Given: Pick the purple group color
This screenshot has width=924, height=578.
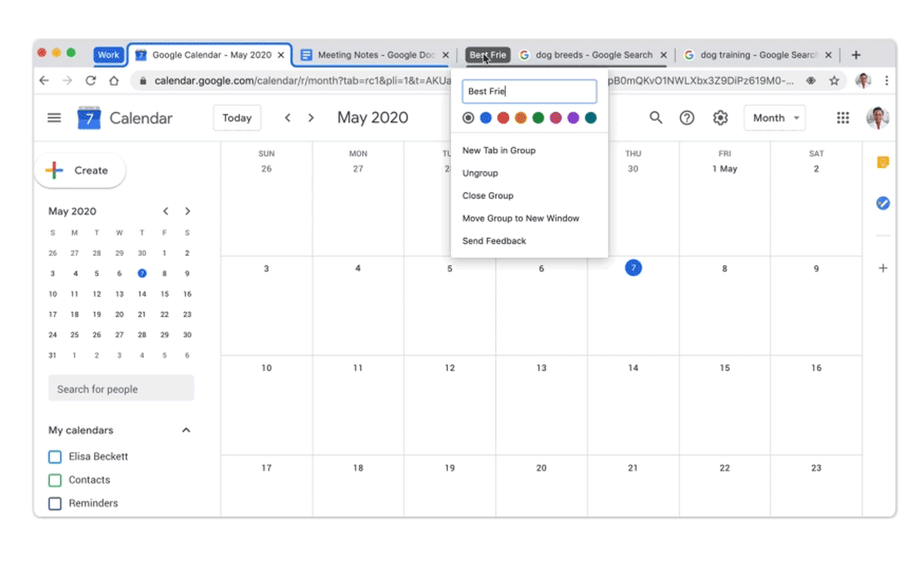Looking at the screenshot, I should coord(573,118).
